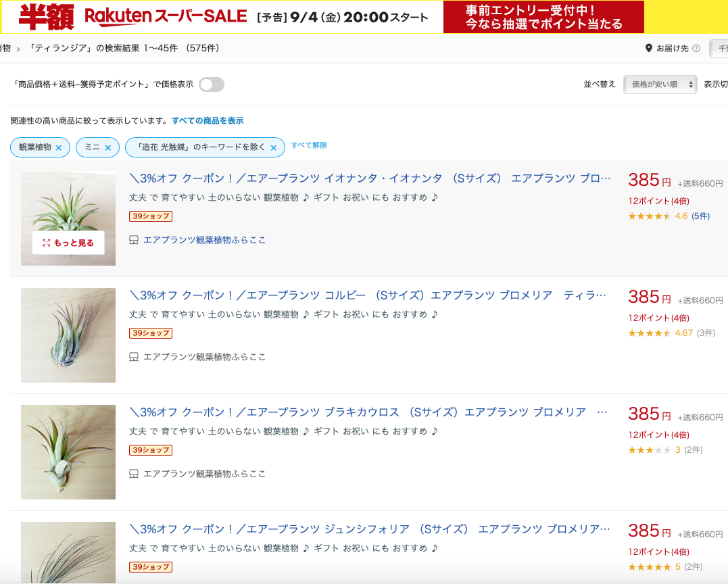Viewport: 728px width, 584px height.
Task: Click the 39ショップ badge on the コルビー item
Action: tap(151, 333)
